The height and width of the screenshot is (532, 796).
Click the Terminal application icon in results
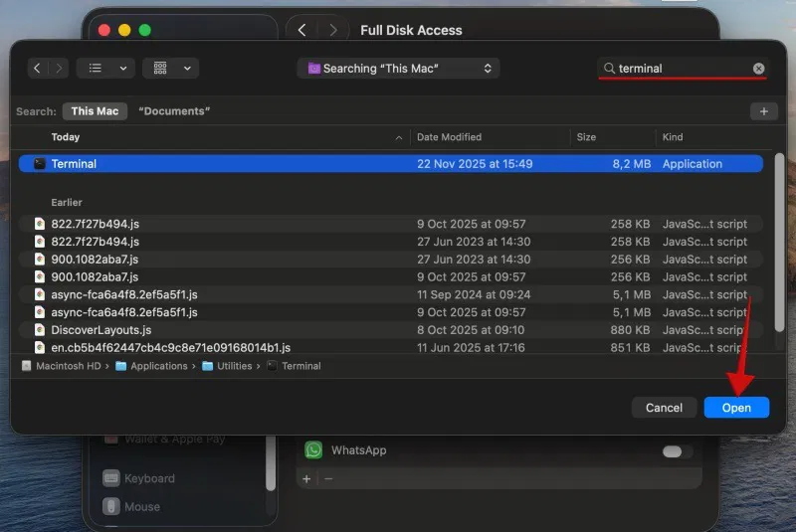click(40, 164)
